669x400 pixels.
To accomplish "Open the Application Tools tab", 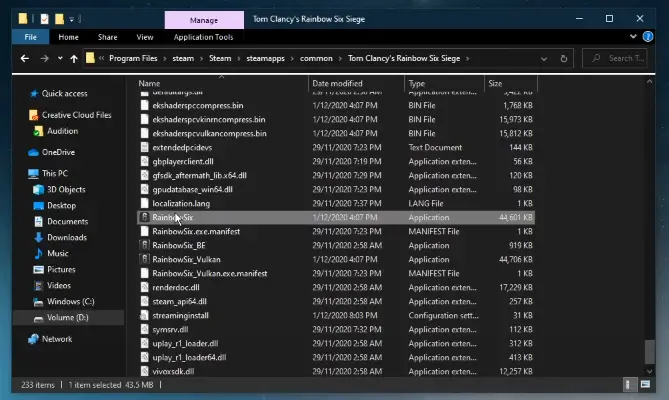I will (x=203, y=37).
